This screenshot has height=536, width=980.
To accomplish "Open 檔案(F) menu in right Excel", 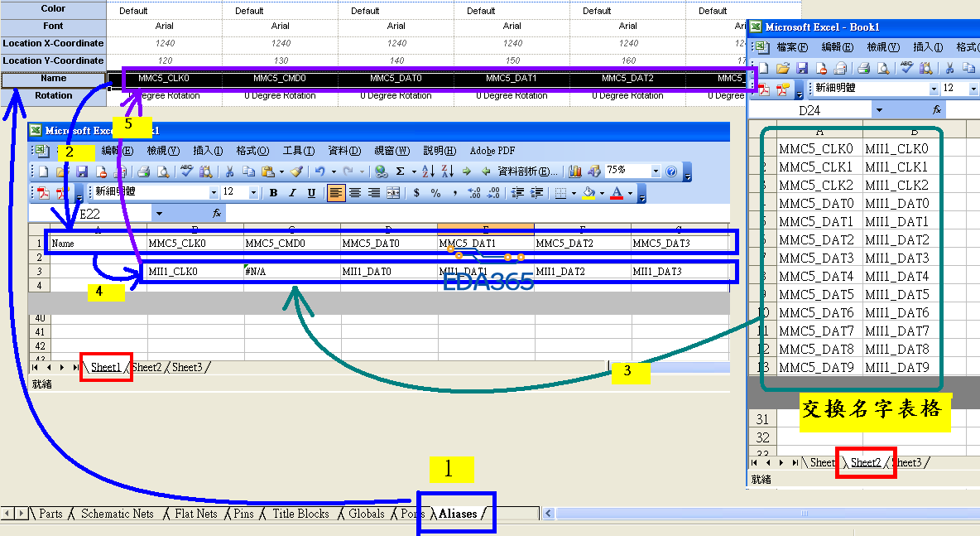I will point(792,47).
